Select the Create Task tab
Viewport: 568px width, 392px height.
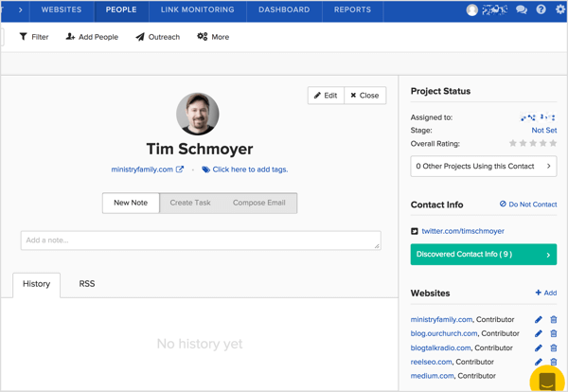click(x=190, y=203)
